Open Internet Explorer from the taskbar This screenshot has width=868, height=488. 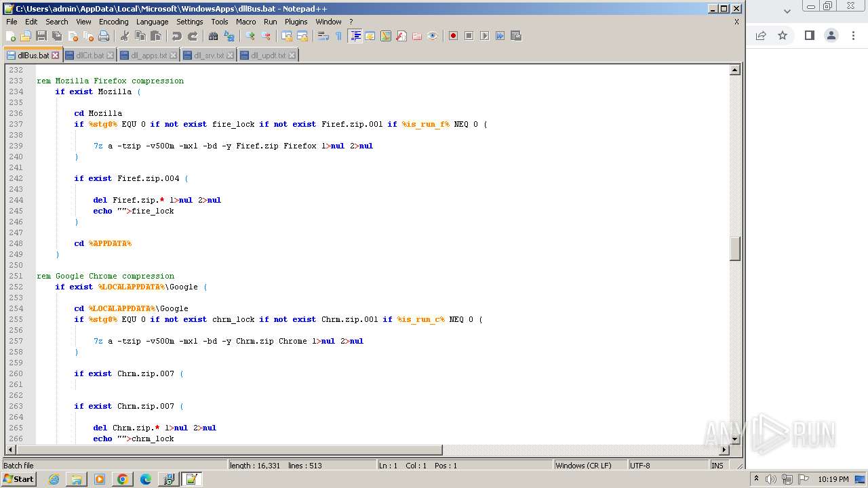[54, 479]
